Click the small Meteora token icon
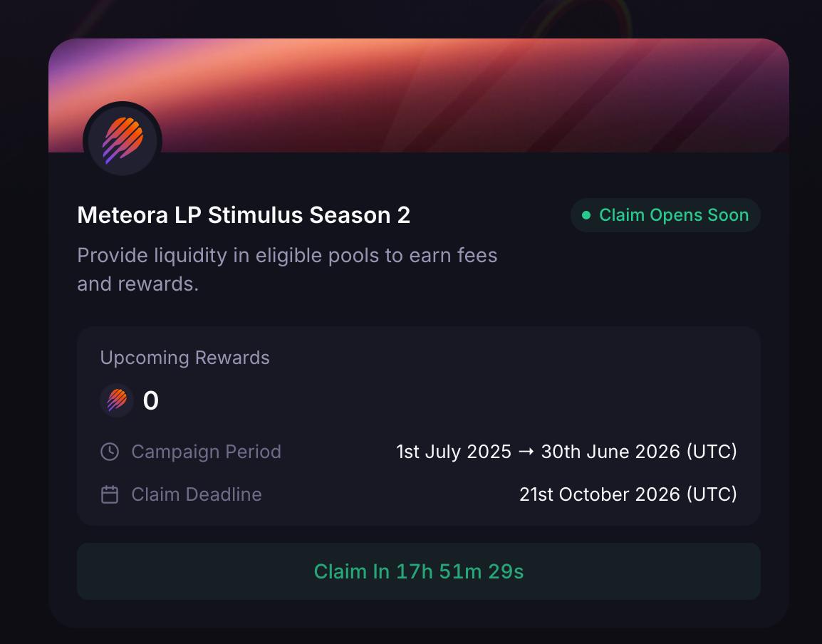Viewport: 822px width, 644px height. (x=117, y=400)
